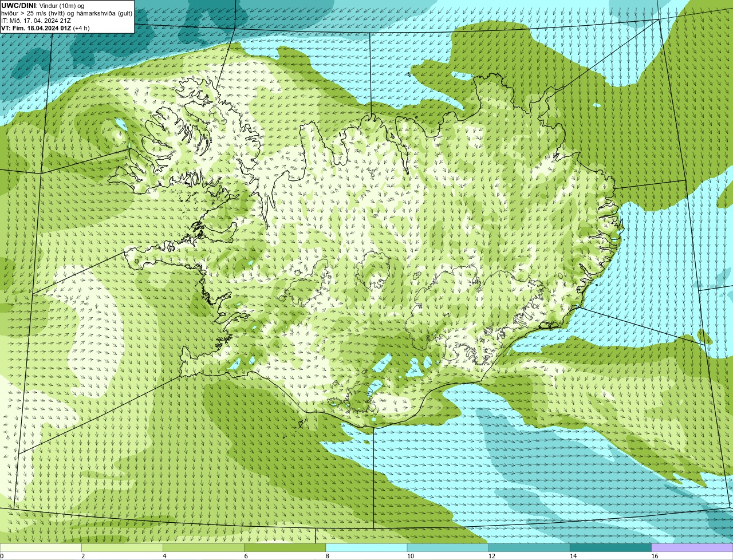Click the legend scale label "4"
The width and height of the screenshot is (733, 560).
point(164,556)
